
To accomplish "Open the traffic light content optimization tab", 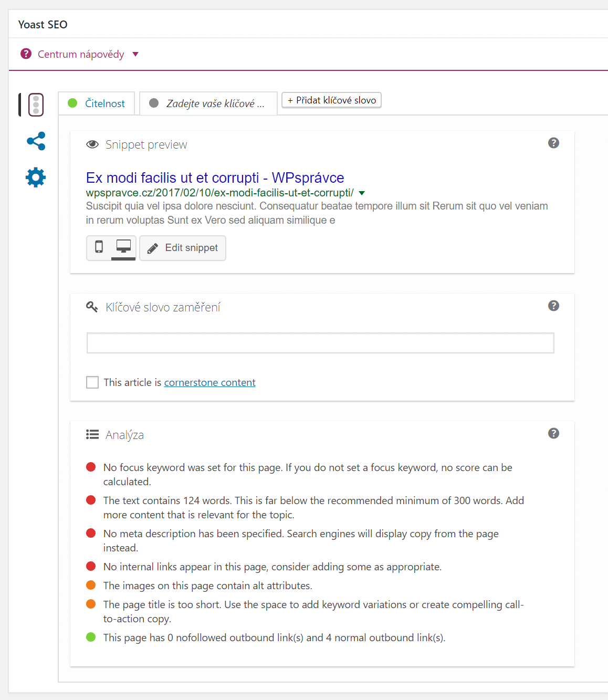I will (x=36, y=105).
